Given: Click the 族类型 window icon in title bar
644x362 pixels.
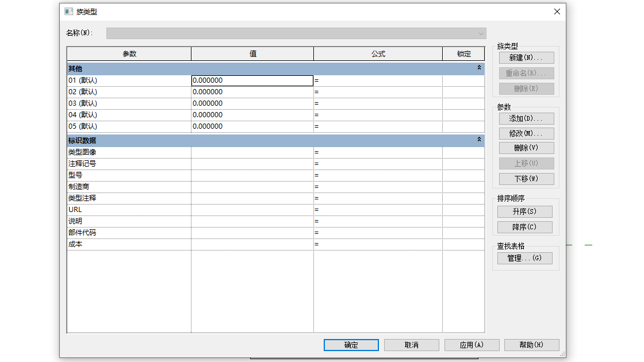Looking at the screenshot, I should point(68,11).
